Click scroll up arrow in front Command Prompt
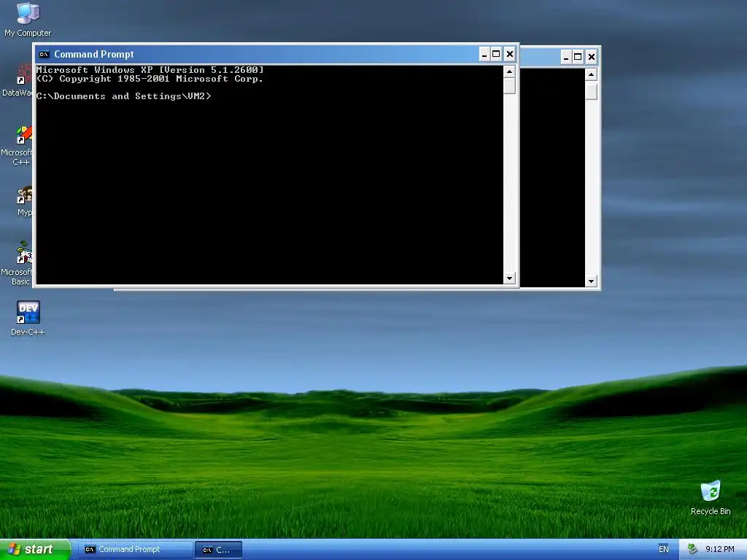Viewport: 747px width, 560px height. pos(509,72)
